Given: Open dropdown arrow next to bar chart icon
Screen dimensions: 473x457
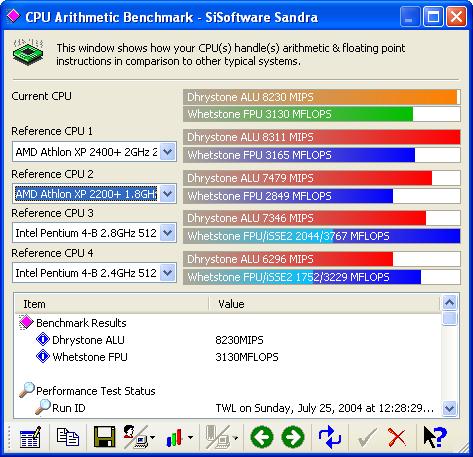Looking at the screenshot, I should pos(191,437).
